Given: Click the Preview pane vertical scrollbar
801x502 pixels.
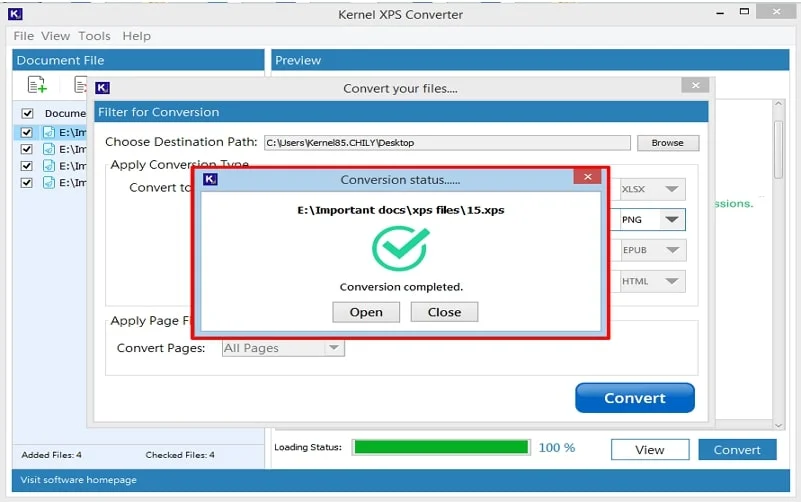Looking at the screenshot, I should pyautogui.click(x=778, y=265).
